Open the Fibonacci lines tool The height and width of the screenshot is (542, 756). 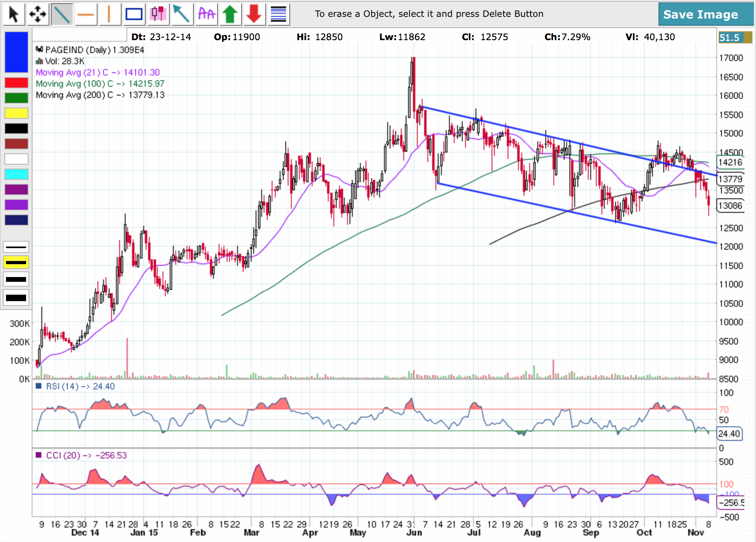[x=278, y=14]
